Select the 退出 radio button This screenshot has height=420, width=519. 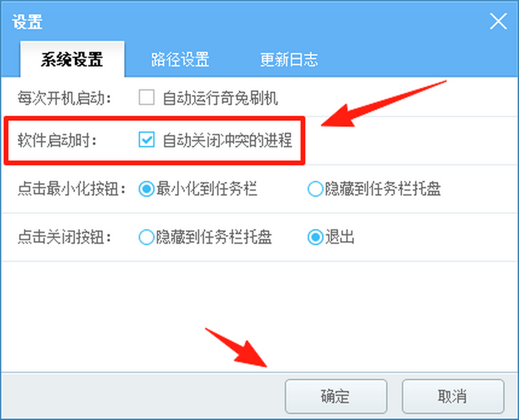[316, 237]
